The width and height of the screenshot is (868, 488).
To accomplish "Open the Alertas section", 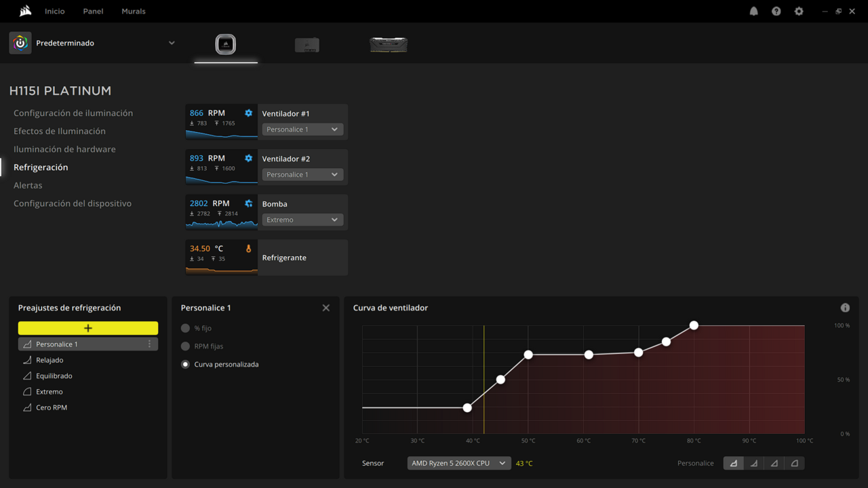I will [x=28, y=185].
